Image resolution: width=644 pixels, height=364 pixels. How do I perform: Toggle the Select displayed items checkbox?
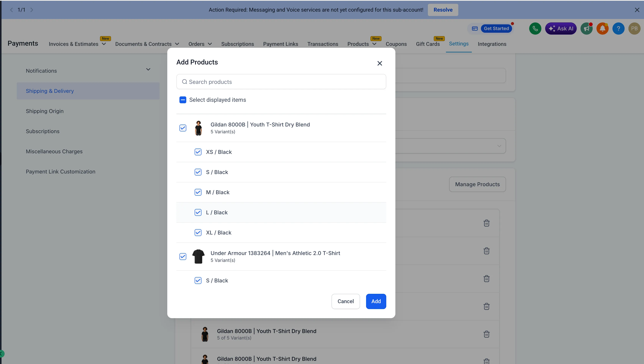click(x=183, y=100)
